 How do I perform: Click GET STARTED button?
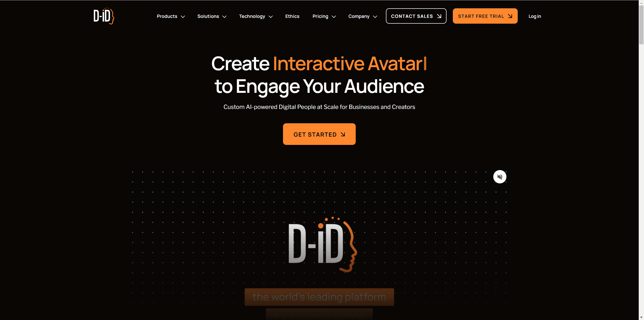point(319,134)
